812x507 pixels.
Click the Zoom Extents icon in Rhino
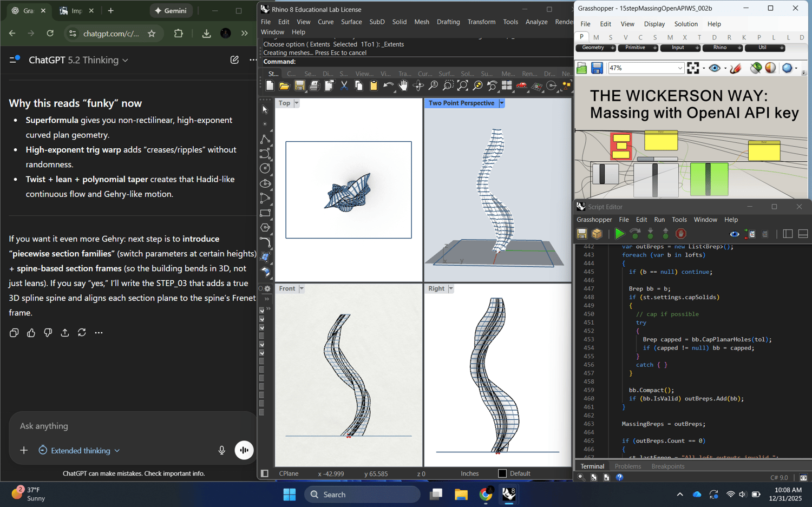[x=463, y=86]
